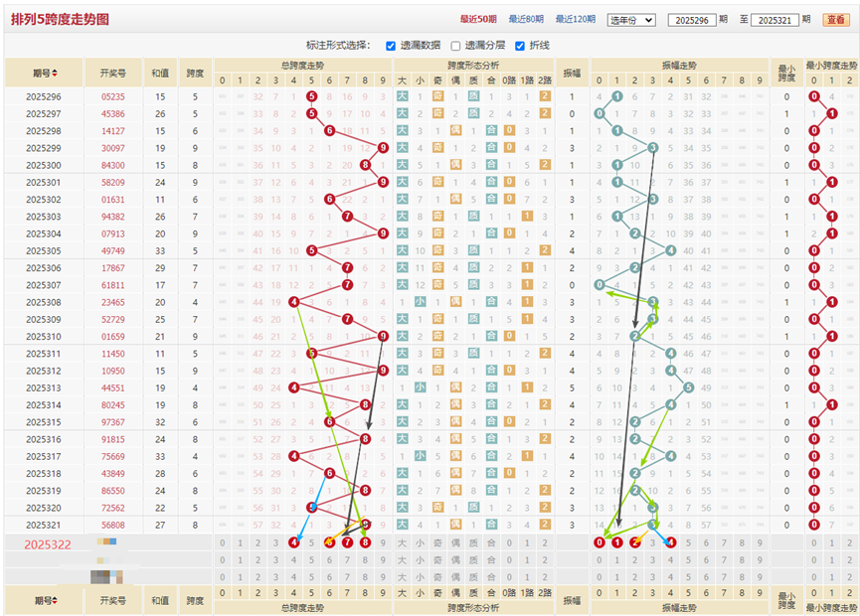Click red ball 4 in row 2025308 总跨度走势
The height and width of the screenshot is (616, 860).
pyautogui.click(x=294, y=302)
